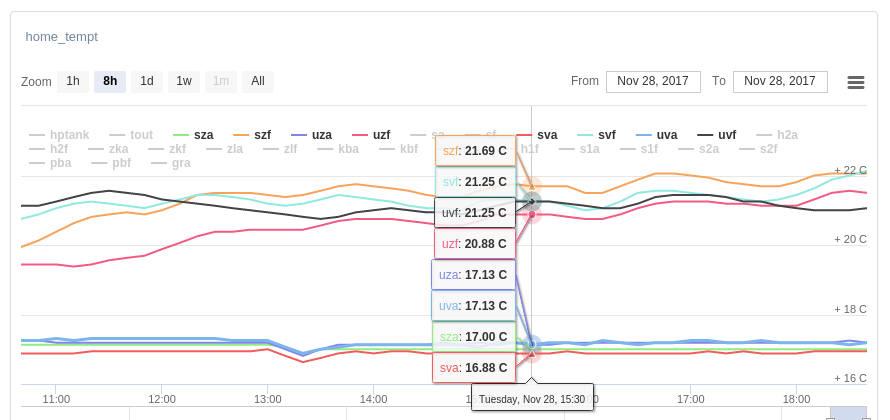Viewport: 890px width, 420px height.
Task: Open the chart context hamburger menu
Action: [855, 82]
